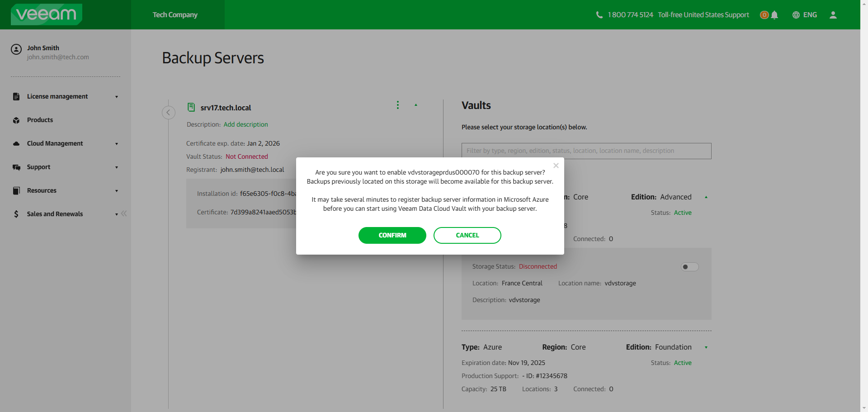Open Sales and Renewals menu

[55, 214]
